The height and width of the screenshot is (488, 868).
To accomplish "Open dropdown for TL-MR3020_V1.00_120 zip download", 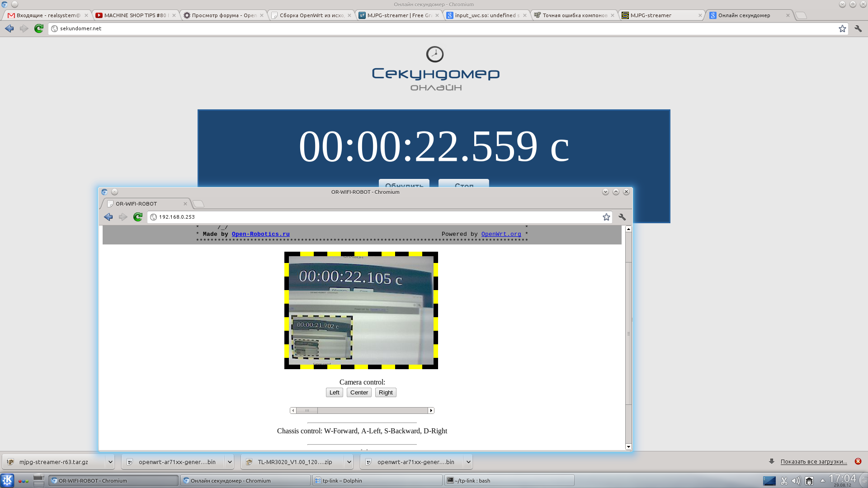I will pos(349,462).
